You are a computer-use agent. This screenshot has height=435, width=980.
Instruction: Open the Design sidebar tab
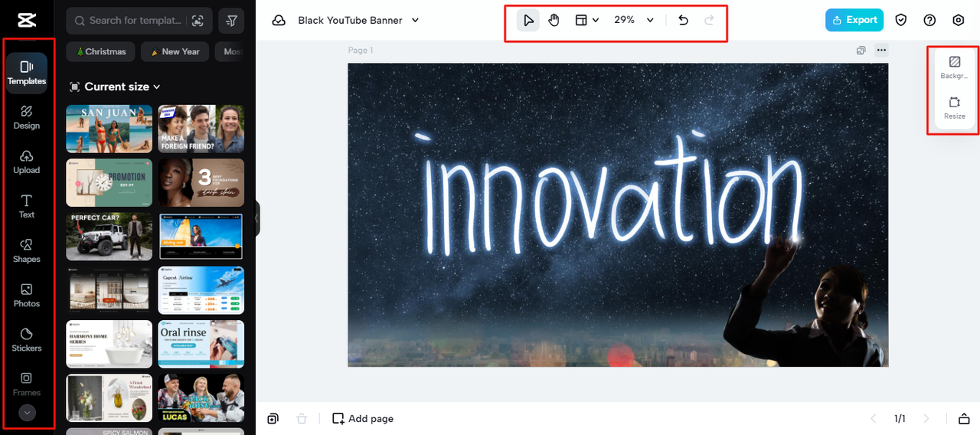click(27, 117)
